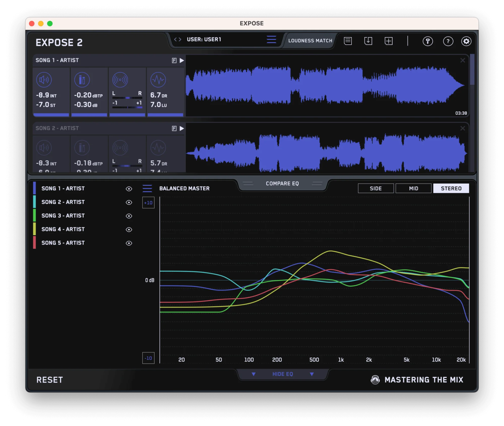504x426 pixels.
Task: Click Song 2 true peak meter icon
Action: click(x=82, y=148)
